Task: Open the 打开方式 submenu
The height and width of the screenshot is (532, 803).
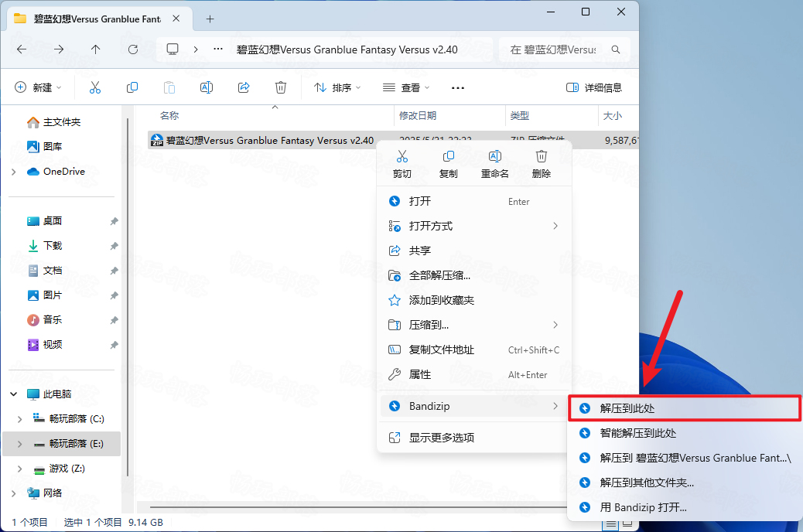Action: coord(474,226)
